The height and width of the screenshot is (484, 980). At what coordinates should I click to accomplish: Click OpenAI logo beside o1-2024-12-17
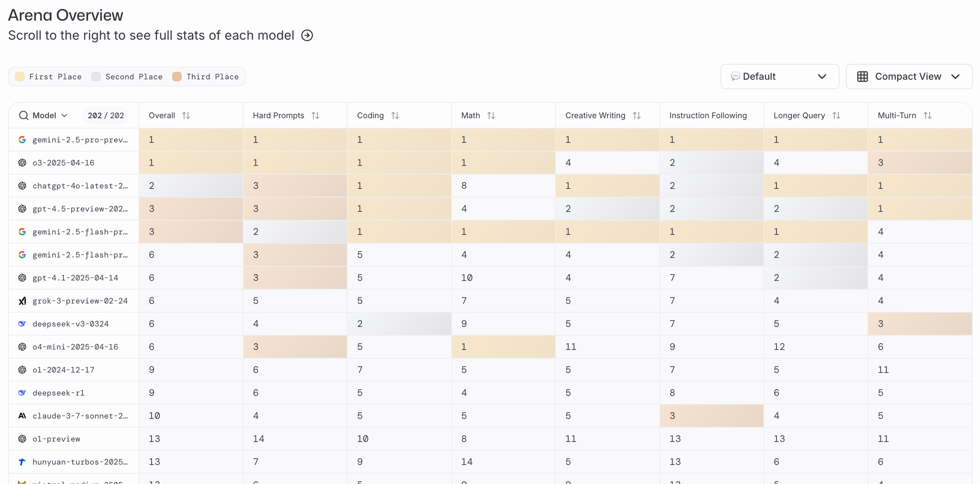(22, 370)
